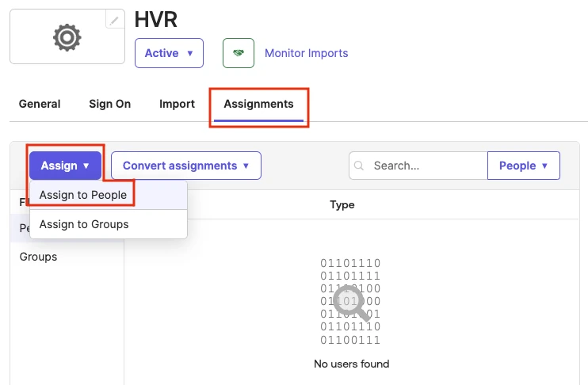Focus the Search text field
Screen dimensions: 588x385
tap(426, 166)
